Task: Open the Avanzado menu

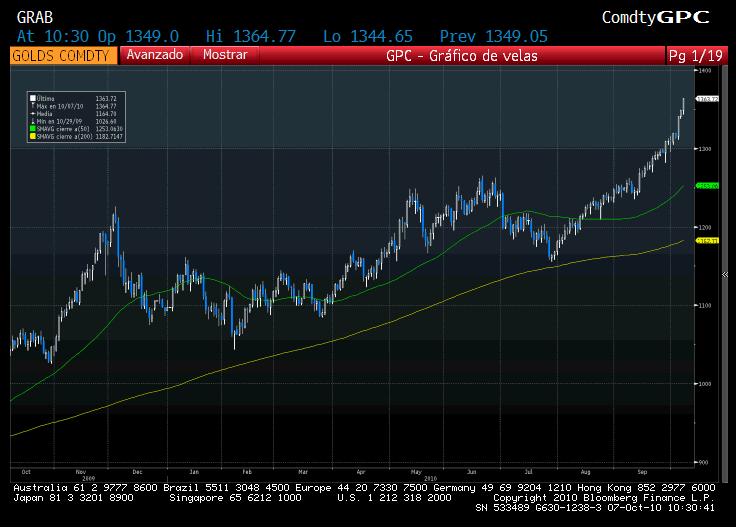Action: 154,55
